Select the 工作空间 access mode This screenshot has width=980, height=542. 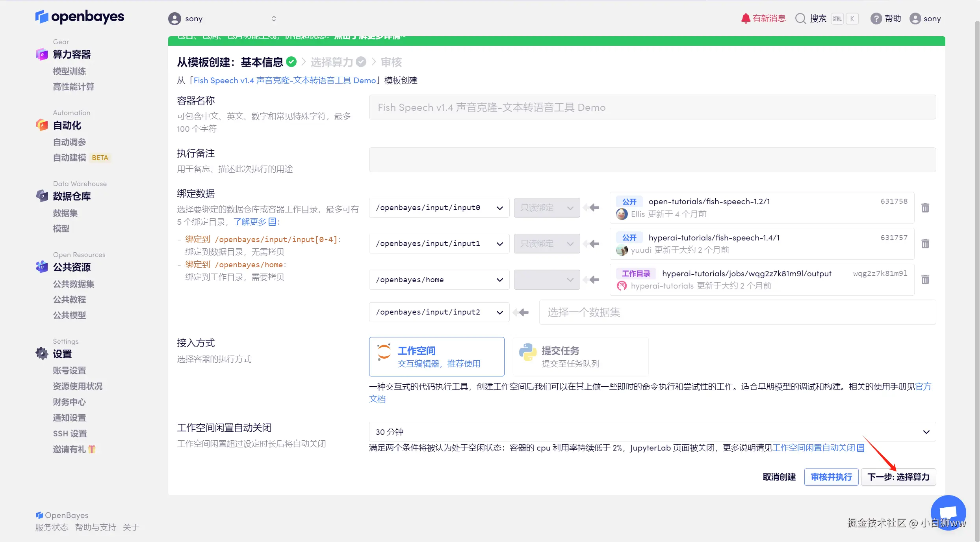pos(436,356)
